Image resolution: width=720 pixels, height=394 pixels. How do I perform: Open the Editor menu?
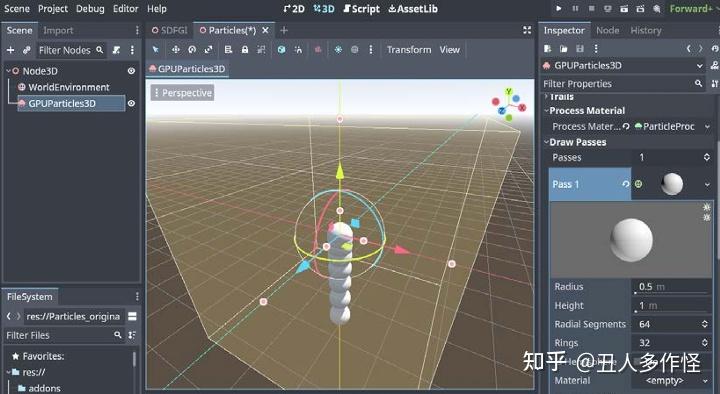[125, 9]
